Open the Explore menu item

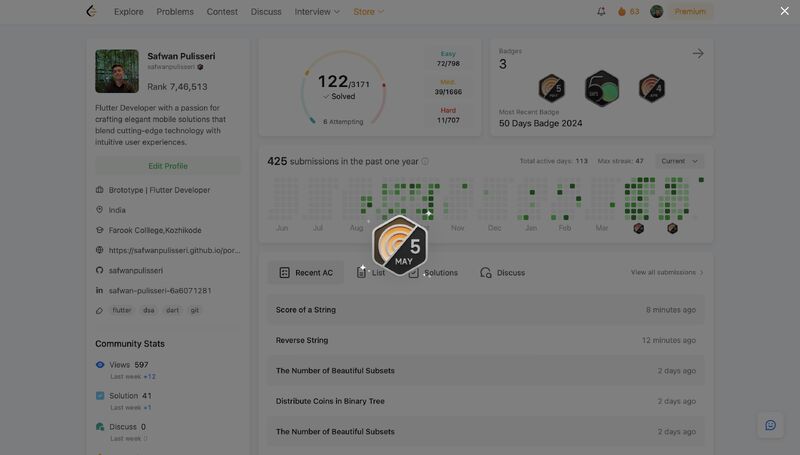129,11
